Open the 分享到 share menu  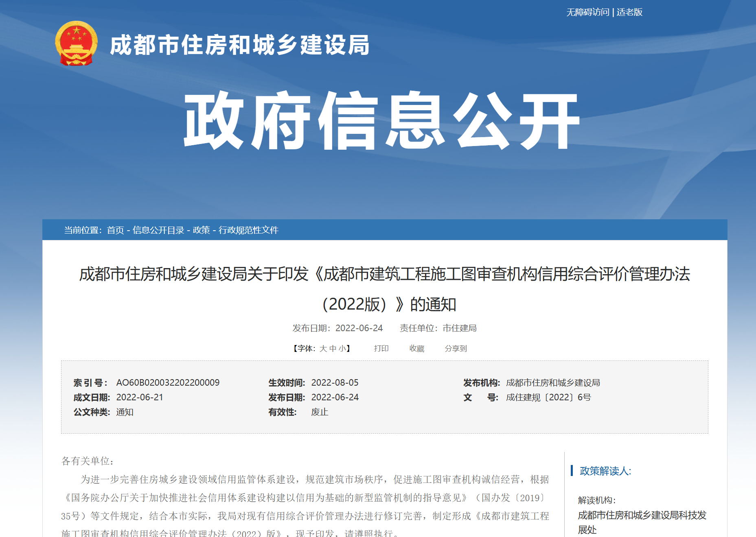(457, 348)
